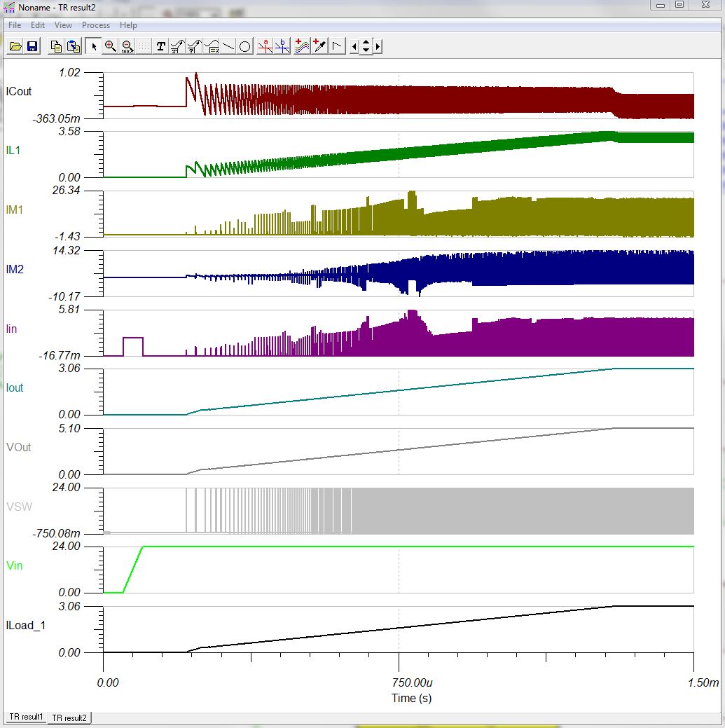725x728 pixels.
Task: Click the Save floppy disk icon
Action: [32, 47]
